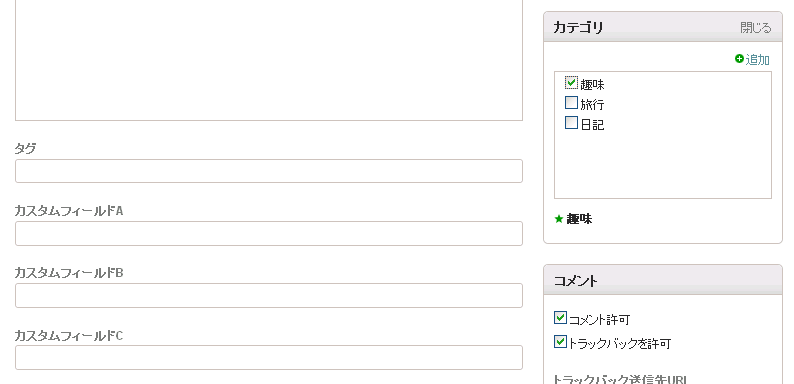Focus the タグ input field
794x384 pixels.
(x=269, y=171)
